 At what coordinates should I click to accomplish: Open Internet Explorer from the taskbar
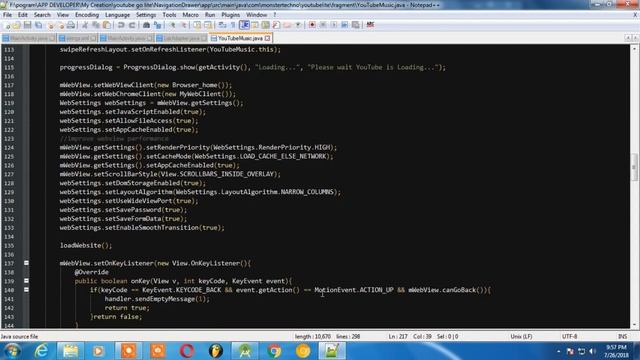pyautogui.click(x=41, y=351)
